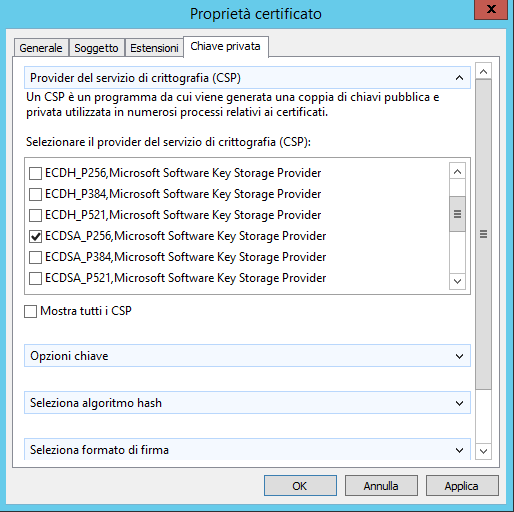Uncheck the ECDSA_P256 provider checkbox
The width and height of the screenshot is (514, 512).
click(35, 236)
